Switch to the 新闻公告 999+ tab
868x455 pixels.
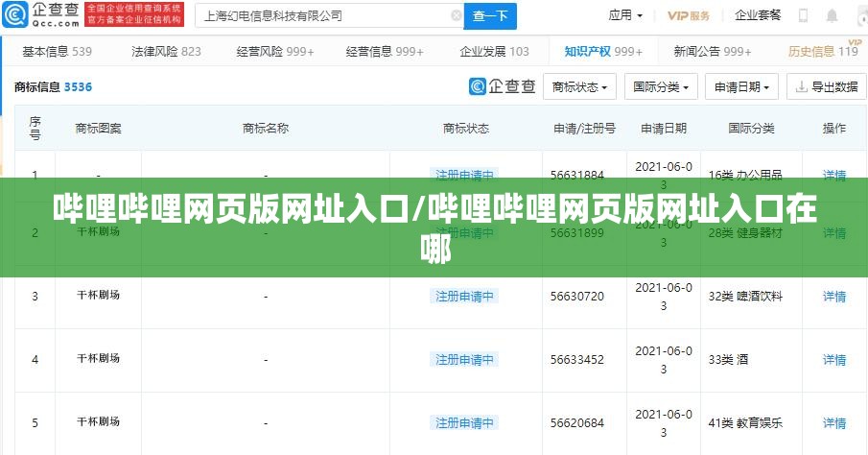click(x=713, y=52)
